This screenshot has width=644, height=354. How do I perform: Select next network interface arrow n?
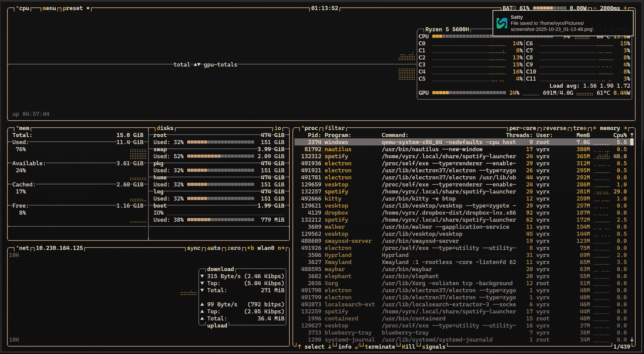[x=281, y=248]
